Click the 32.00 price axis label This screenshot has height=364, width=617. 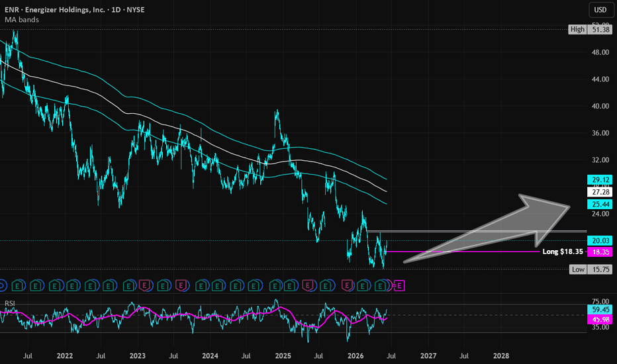pos(600,160)
